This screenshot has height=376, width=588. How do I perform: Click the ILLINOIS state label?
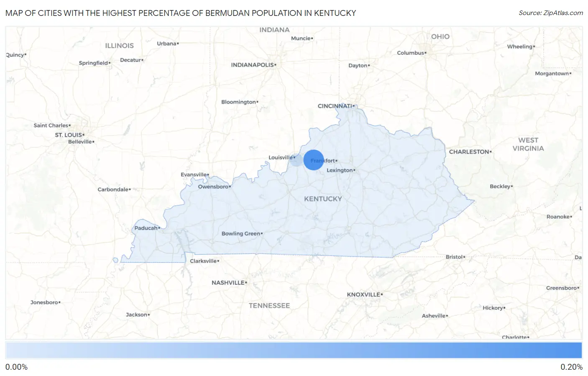[119, 46]
